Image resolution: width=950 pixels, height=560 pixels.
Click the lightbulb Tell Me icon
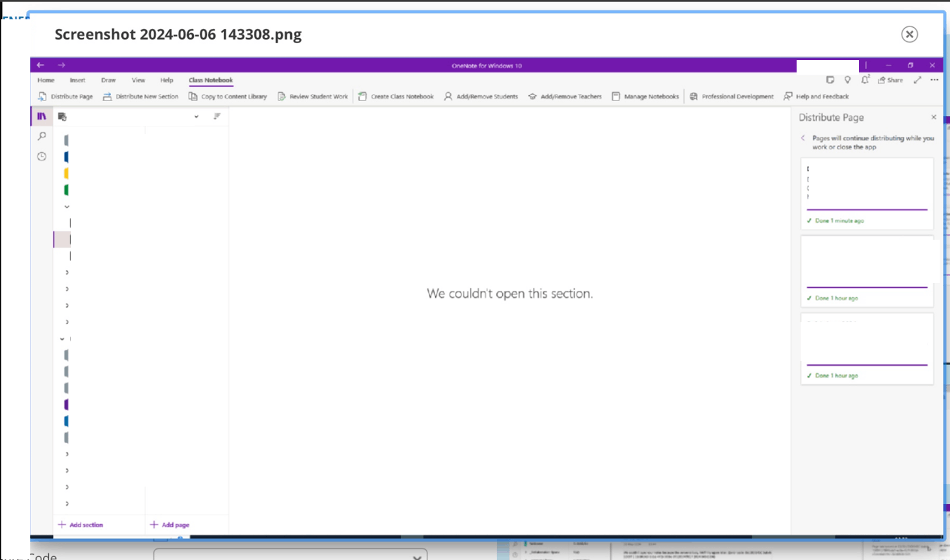point(848,79)
